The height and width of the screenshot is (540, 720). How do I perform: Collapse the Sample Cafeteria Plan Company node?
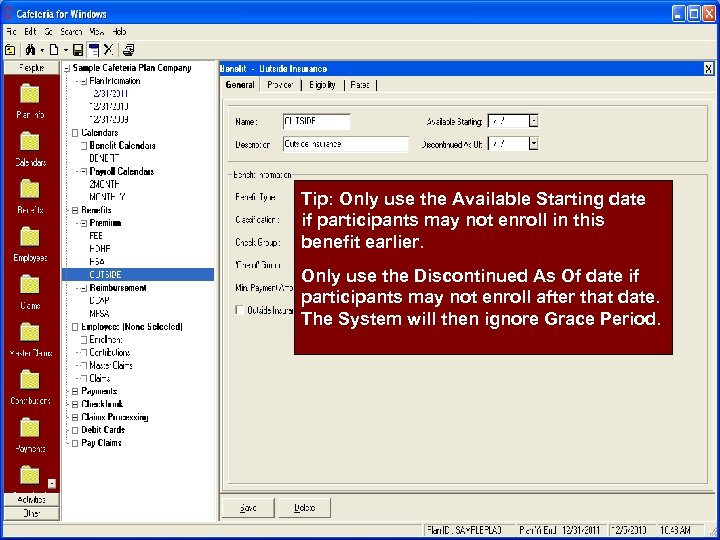click(x=68, y=68)
